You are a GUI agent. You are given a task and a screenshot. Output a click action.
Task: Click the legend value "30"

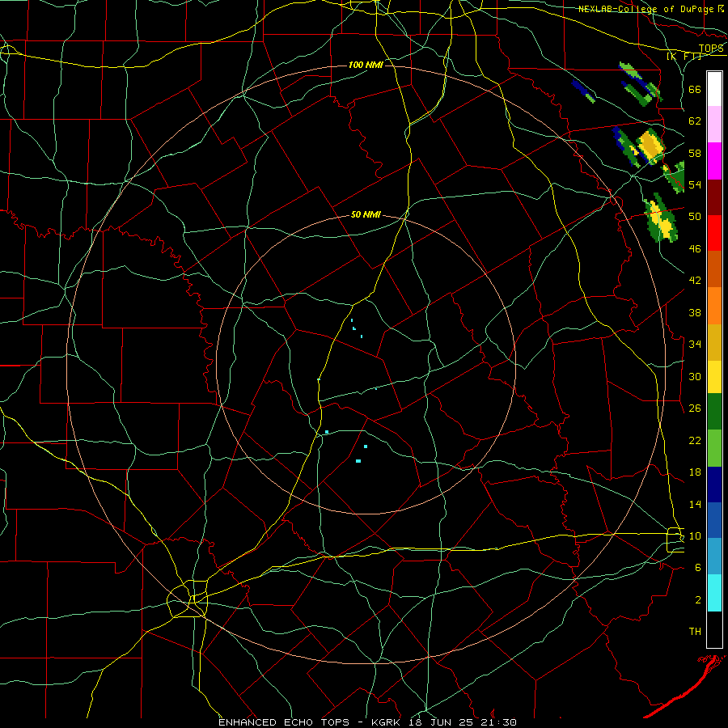pos(695,376)
